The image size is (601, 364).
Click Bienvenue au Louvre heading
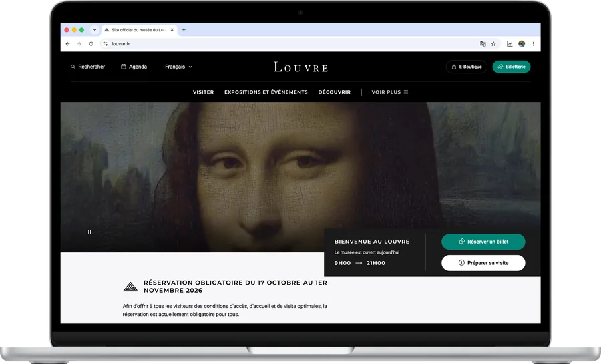point(372,242)
